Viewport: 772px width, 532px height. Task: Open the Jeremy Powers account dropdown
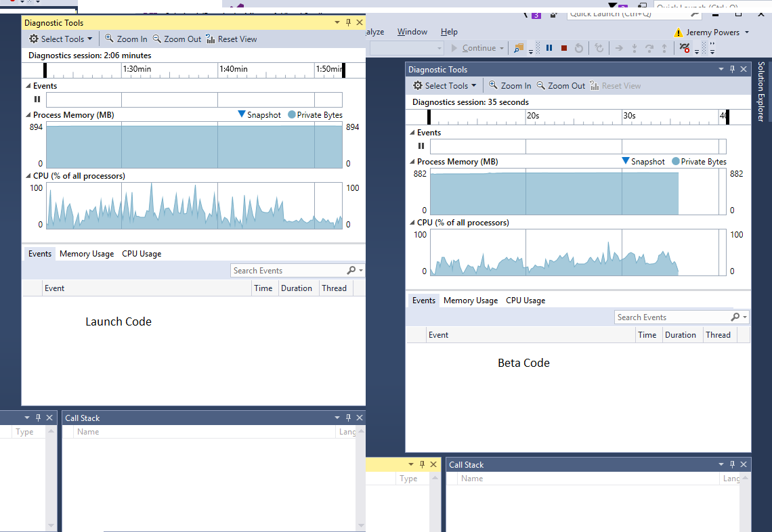pyautogui.click(x=712, y=32)
